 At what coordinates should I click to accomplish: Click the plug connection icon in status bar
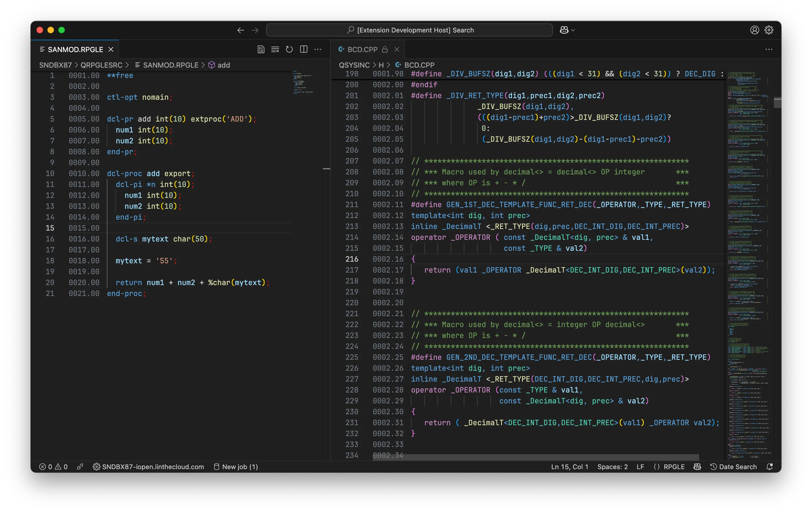point(80,466)
